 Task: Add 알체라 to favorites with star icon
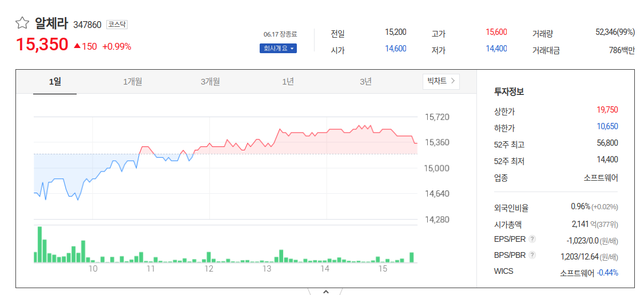click(x=22, y=23)
